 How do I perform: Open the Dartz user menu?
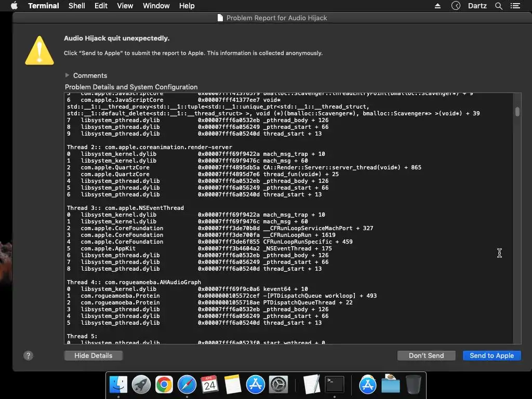pos(477,6)
